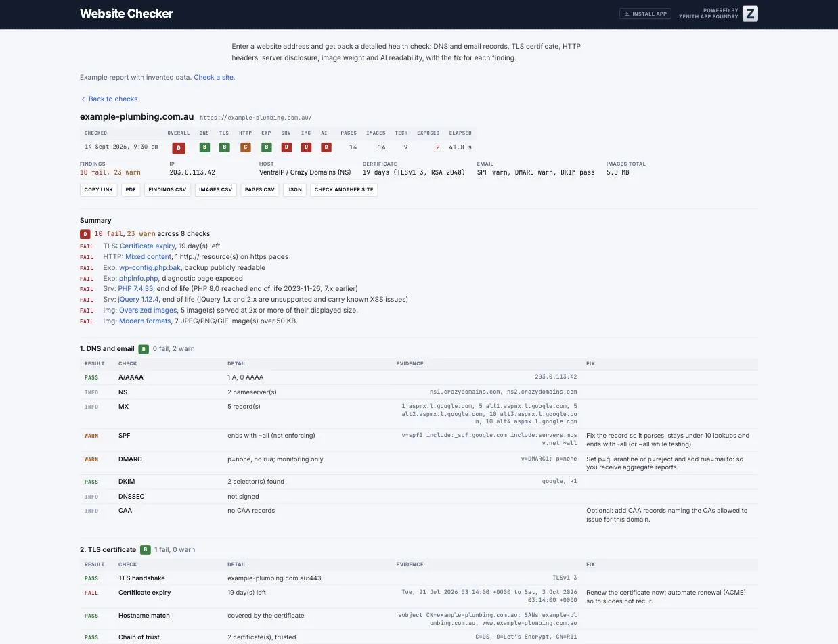Screen dimensions: 838x644
Task: Click the NS check row name
Action: [123, 392]
